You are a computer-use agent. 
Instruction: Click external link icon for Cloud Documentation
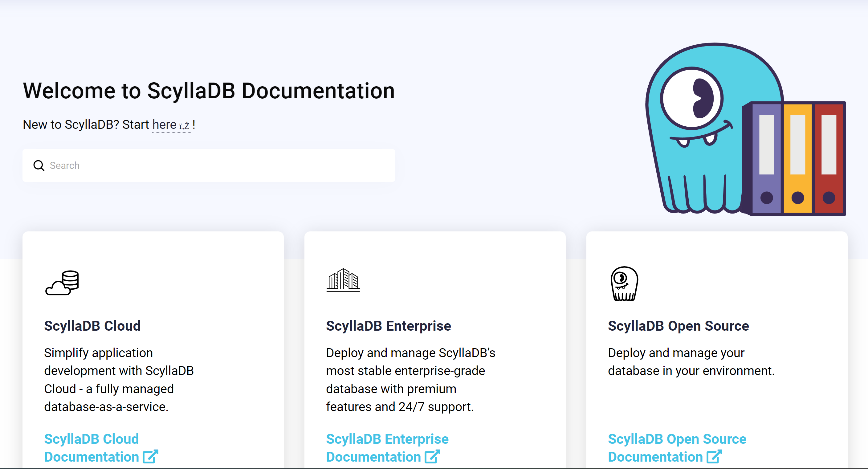[150, 457]
